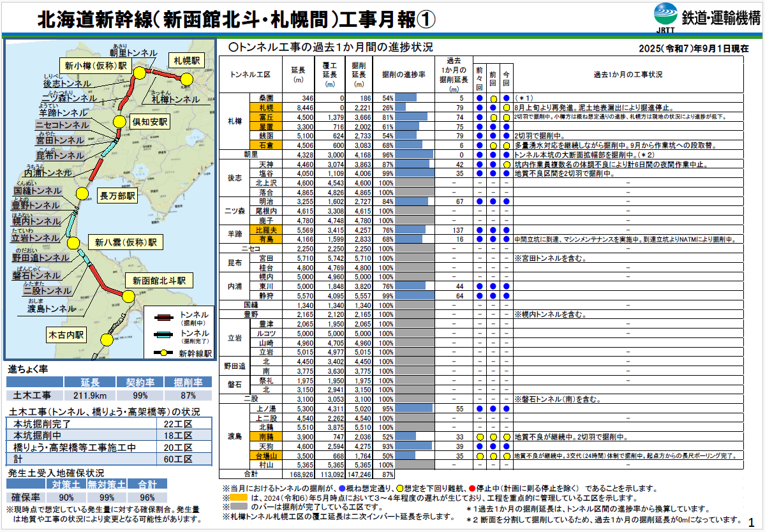Click the yellow 今回 status dot for 札幌

pos(506,108)
